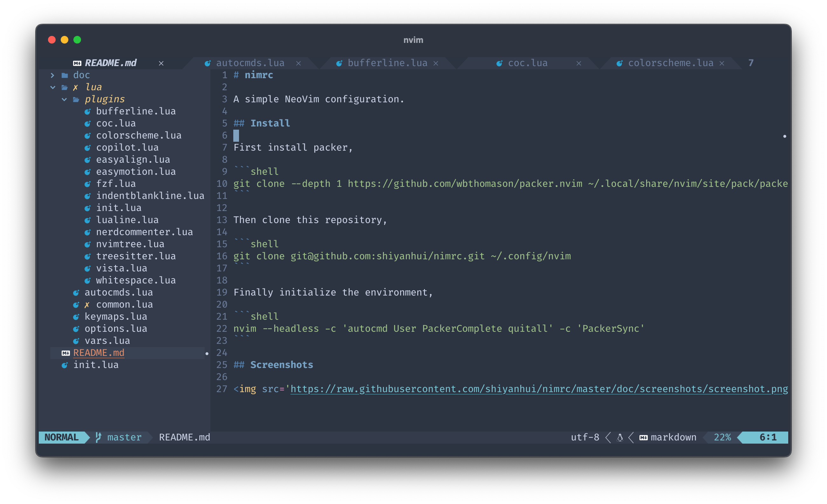The width and height of the screenshot is (827, 504).
Task: Close the colorscheme.lua tab
Action: click(x=721, y=64)
